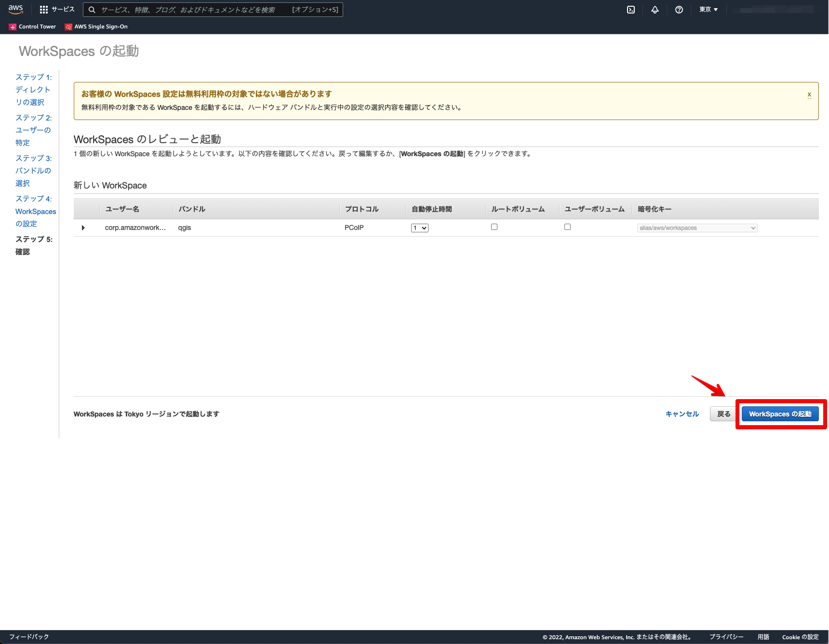Viewport: 829px width, 644px height.
Task: Open the AWS home console via AWS logo
Action: click(x=15, y=9)
